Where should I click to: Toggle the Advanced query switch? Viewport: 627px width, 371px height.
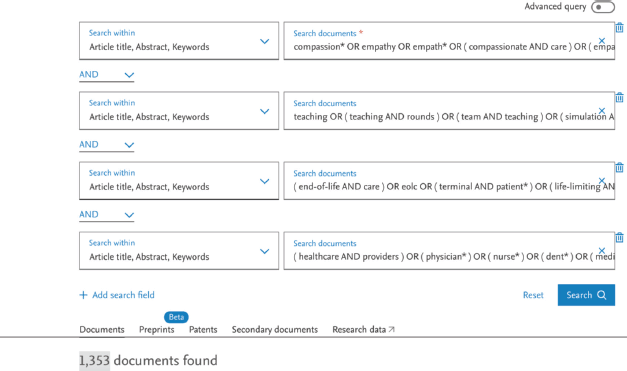[603, 7]
